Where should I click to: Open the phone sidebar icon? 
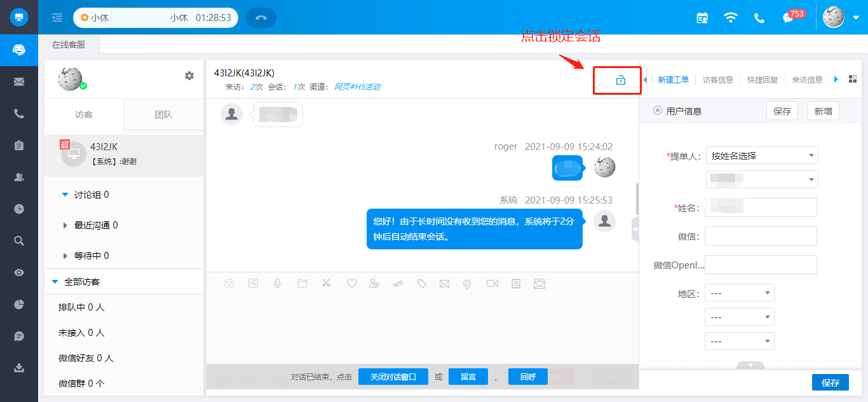point(19,113)
